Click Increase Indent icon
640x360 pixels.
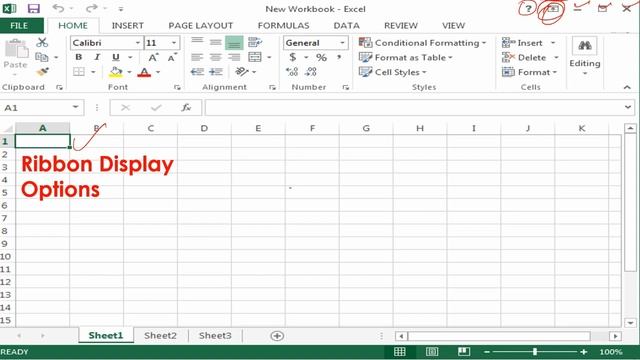click(x=216, y=72)
